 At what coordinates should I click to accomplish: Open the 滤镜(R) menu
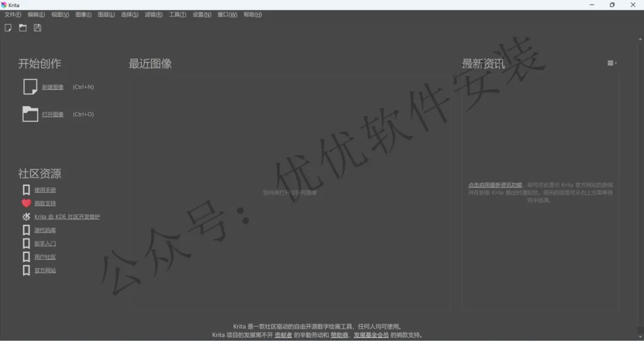coord(154,14)
